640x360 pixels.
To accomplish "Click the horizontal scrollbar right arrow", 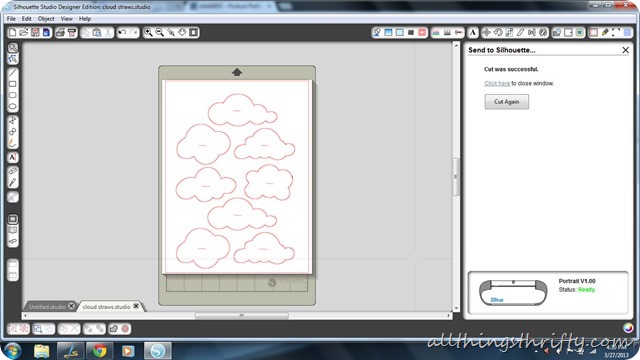I will (449, 316).
